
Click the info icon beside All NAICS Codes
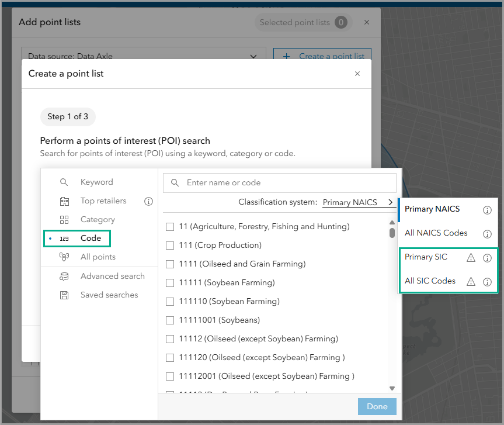[x=487, y=234]
